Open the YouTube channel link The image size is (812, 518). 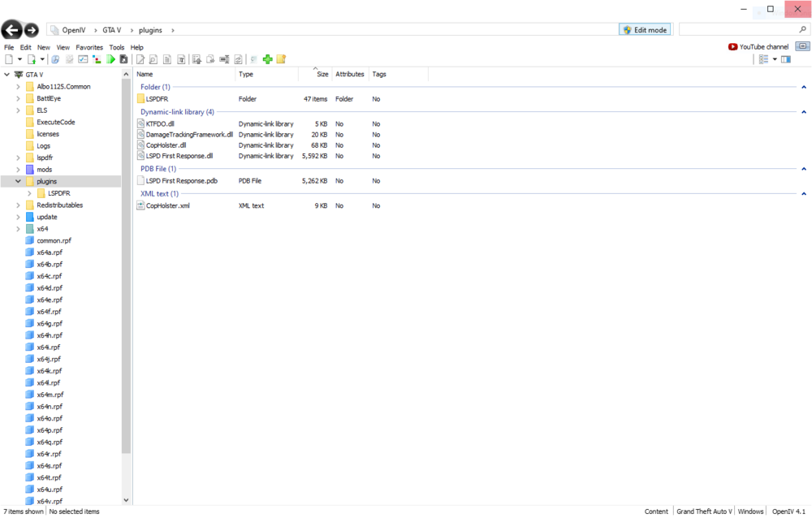758,46
